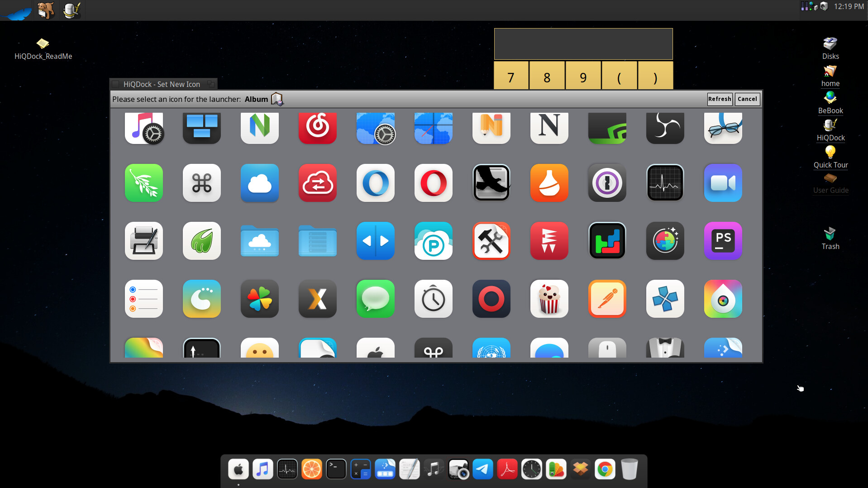Choose the Zoom video camera icon
868x488 pixels.
(723, 183)
